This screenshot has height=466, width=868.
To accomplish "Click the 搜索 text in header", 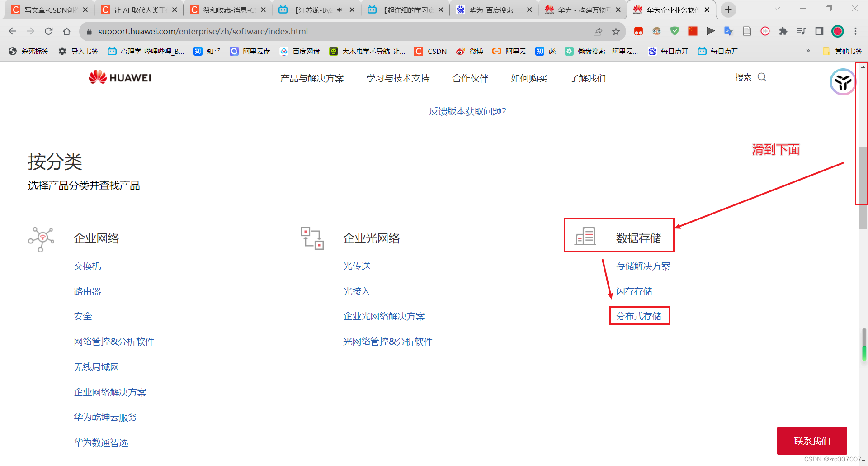I will (x=743, y=77).
